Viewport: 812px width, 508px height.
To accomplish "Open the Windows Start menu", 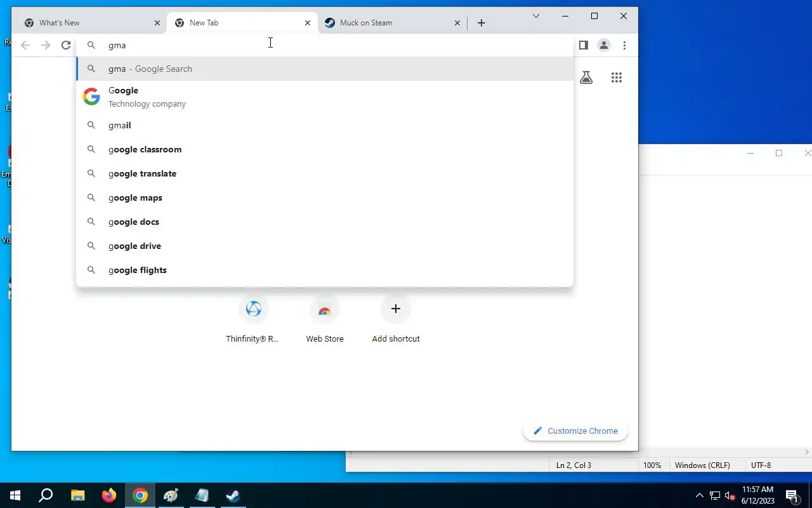I will pos(15,495).
